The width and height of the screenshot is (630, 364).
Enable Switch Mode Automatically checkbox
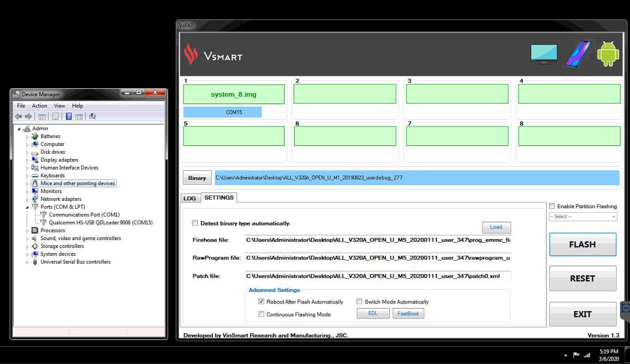(359, 302)
